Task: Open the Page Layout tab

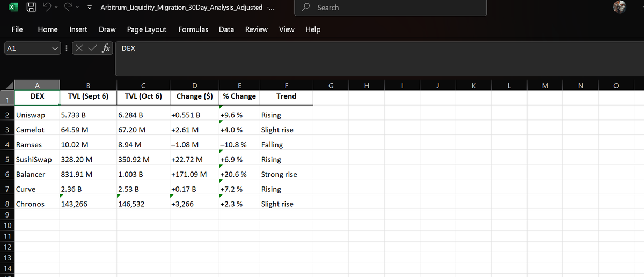Action: pos(147,29)
